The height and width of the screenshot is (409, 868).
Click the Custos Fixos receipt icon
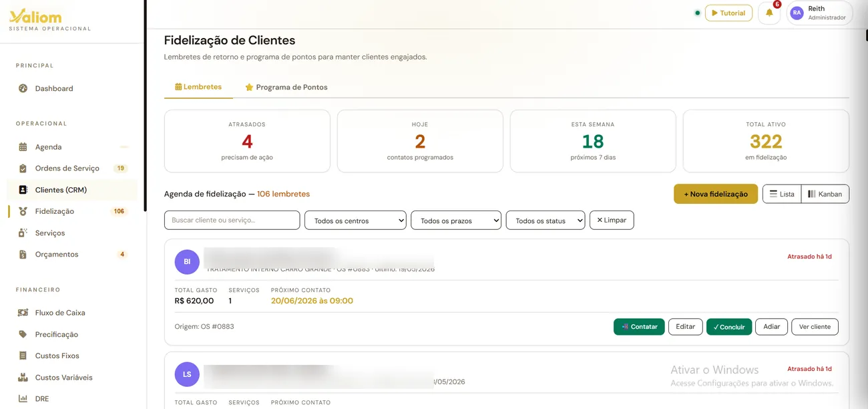23,356
